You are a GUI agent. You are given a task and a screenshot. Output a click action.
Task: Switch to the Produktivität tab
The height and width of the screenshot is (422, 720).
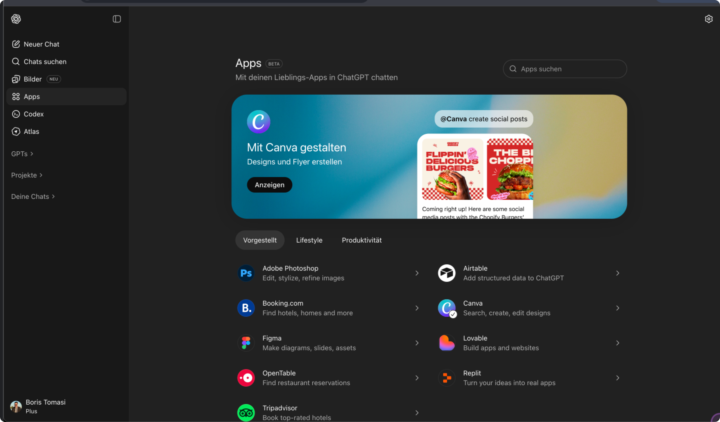click(x=361, y=240)
